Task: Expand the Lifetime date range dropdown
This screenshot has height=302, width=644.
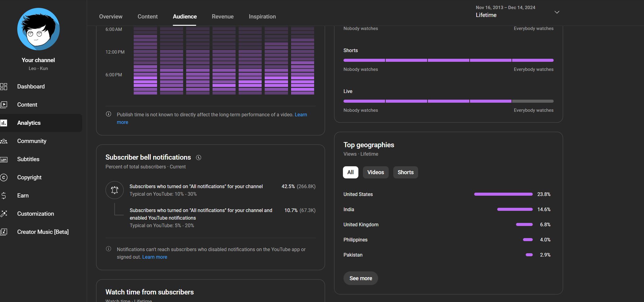Action: (557, 12)
